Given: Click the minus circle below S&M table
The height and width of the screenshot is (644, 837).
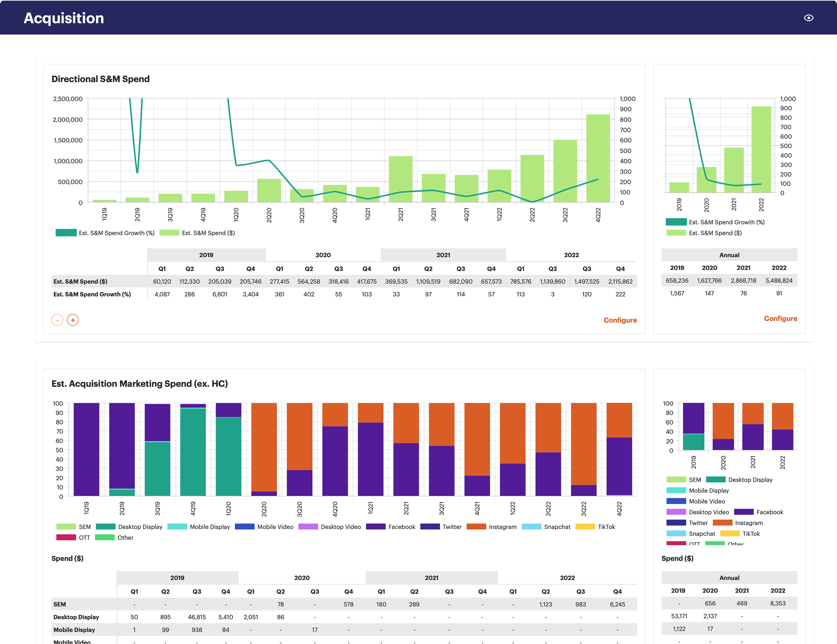Looking at the screenshot, I should (57, 320).
